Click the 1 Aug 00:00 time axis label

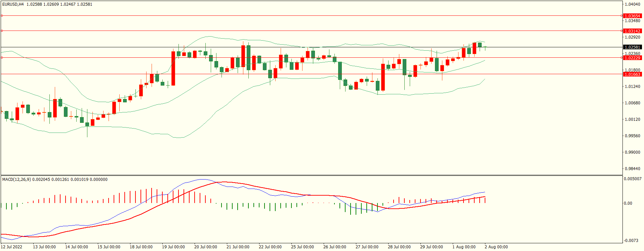[x=464, y=247]
